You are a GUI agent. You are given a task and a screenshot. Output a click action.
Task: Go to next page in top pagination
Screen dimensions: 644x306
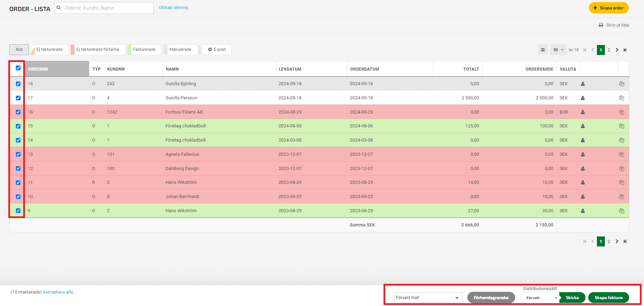click(617, 50)
